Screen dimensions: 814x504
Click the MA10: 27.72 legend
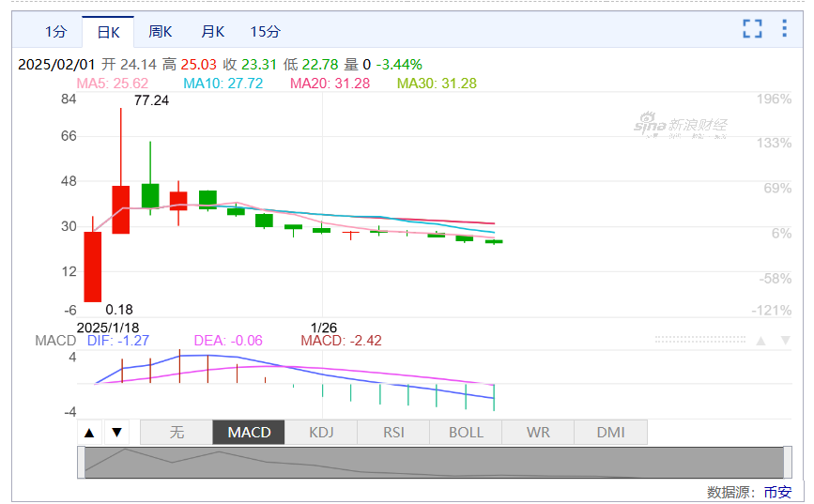pos(223,83)
